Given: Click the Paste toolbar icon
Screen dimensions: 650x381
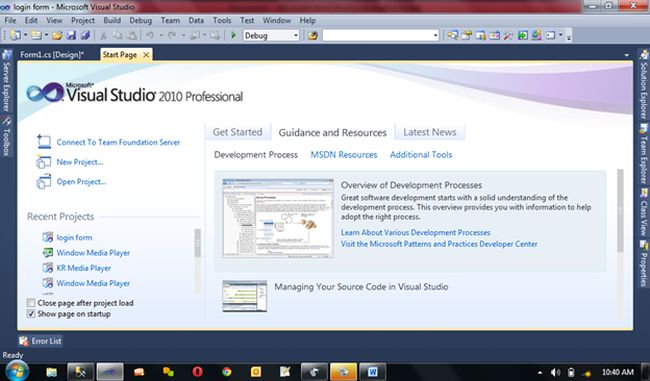Looking at the screenshot, I should point(132,36).
